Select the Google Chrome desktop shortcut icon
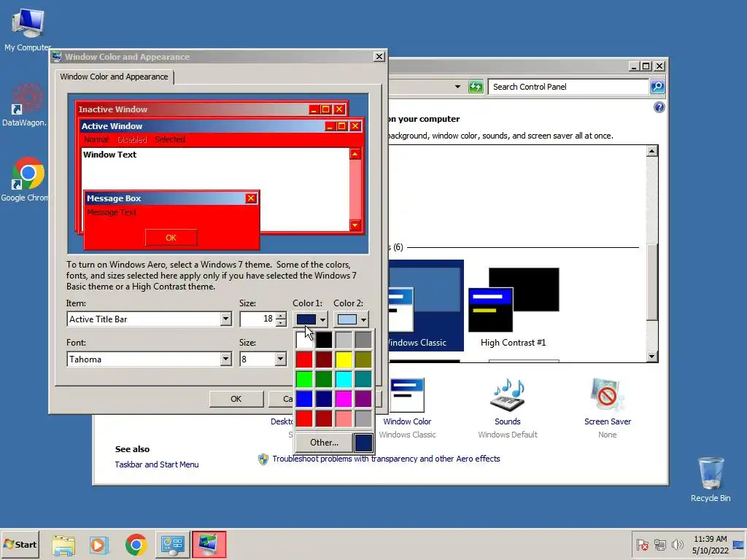747x560 pixels. tap(28, 174)
